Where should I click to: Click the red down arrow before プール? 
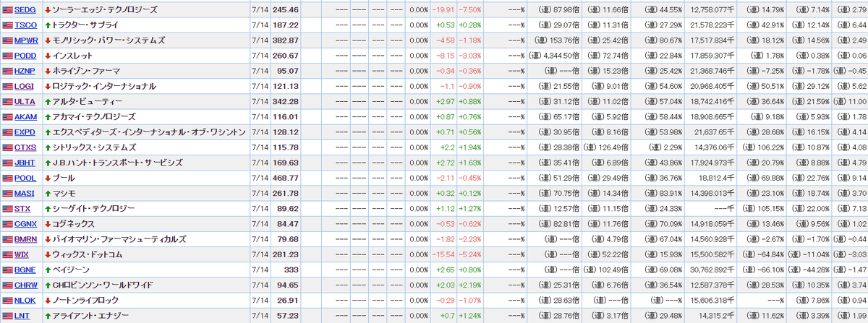[48, 178]
